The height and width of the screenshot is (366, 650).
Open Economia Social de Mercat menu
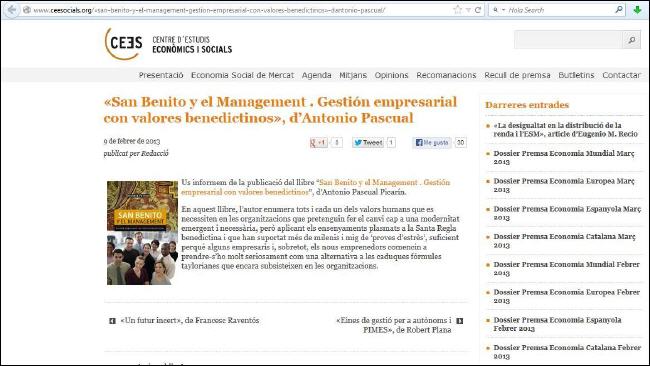click(242, 75)
